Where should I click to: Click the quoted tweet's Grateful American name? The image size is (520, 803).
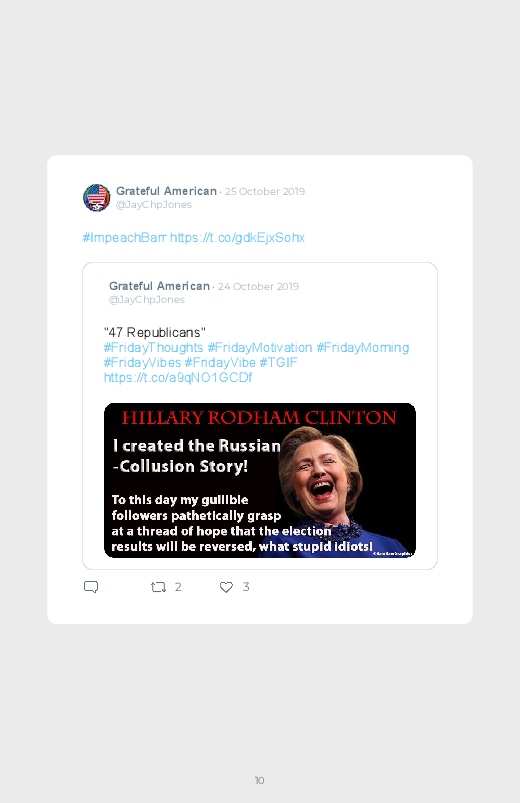[x=159, y=286]
